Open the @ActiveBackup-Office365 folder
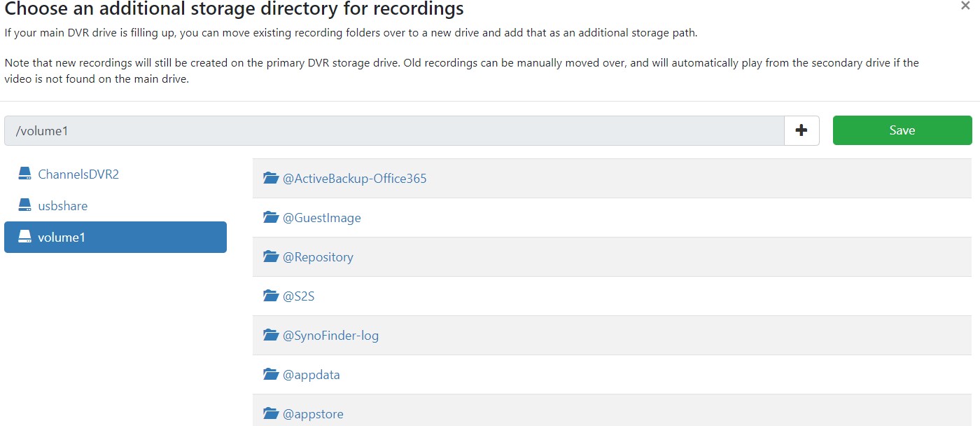The image size is (980, 426). click(x=354, y=179)
